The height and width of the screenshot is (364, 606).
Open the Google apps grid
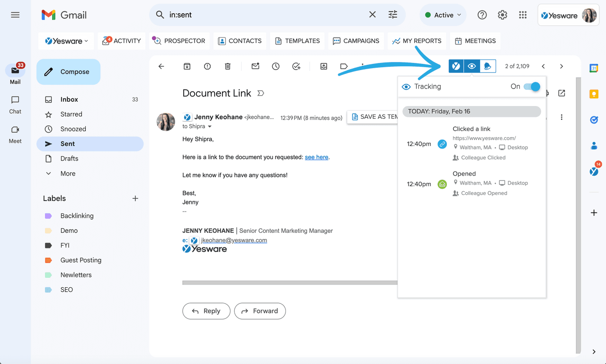pos(523,15)
